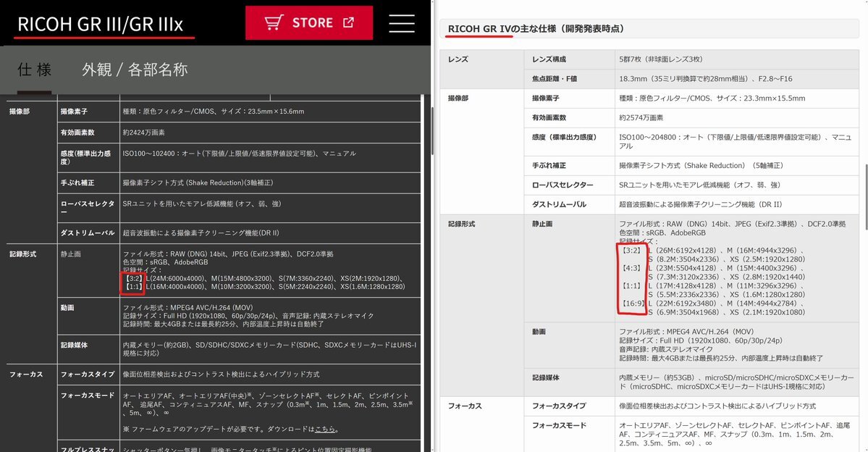Click the L(24M:6000x4000) recording size line
868x452 pixels.
(265, 278)
